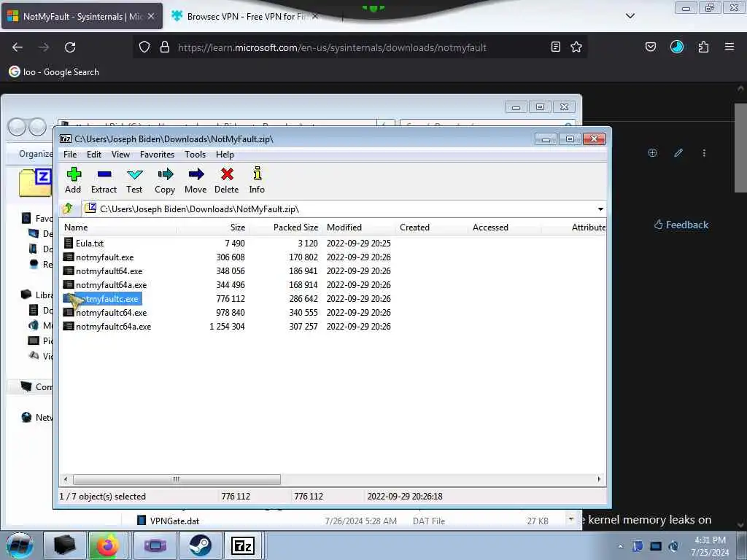Select notmyfault.exe in the list

(98, 257)
